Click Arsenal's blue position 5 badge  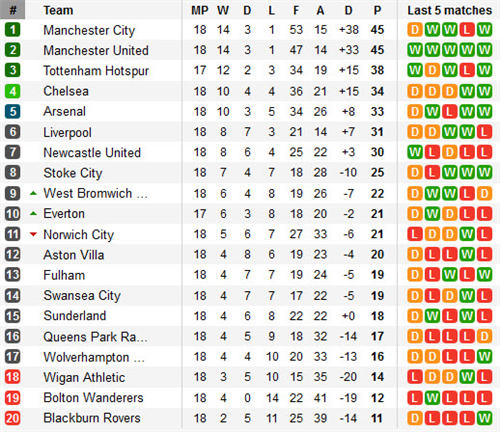pyautogui.click(x=13, y=111)
